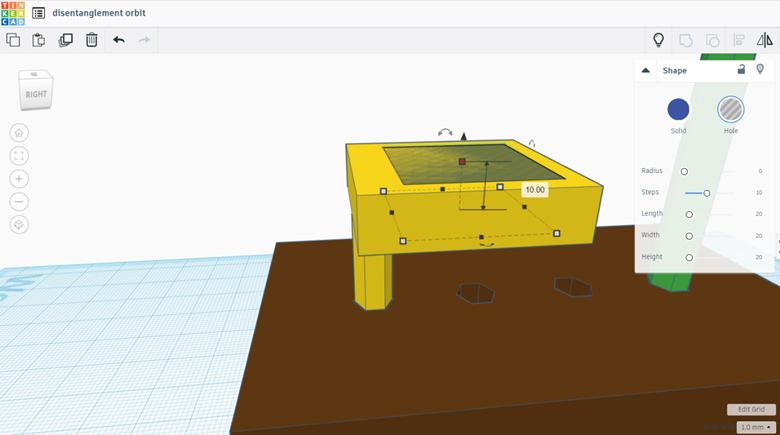Click the Paste toolbar icon
This screenshot has height=435, width=780.
click(x=38, y=40)
